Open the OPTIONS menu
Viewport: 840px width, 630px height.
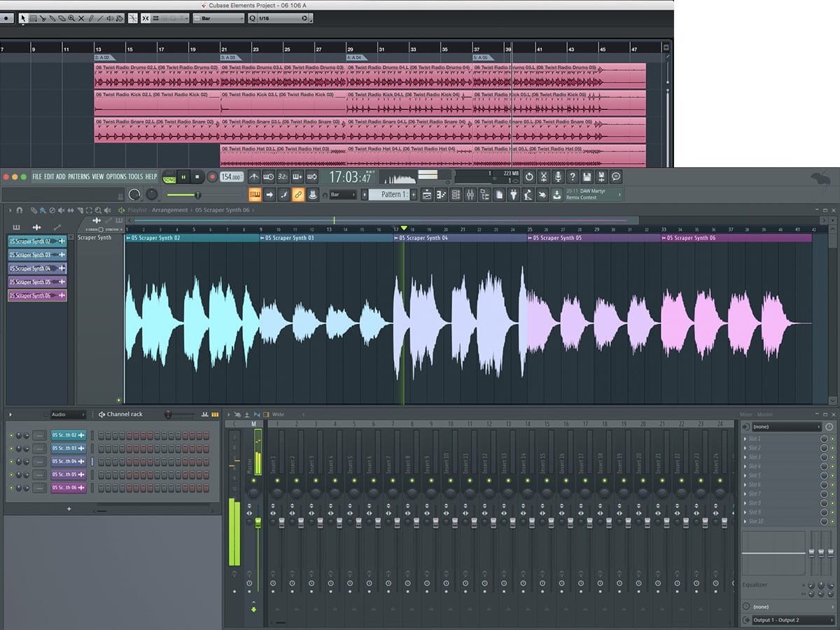(x=116, y=176)
